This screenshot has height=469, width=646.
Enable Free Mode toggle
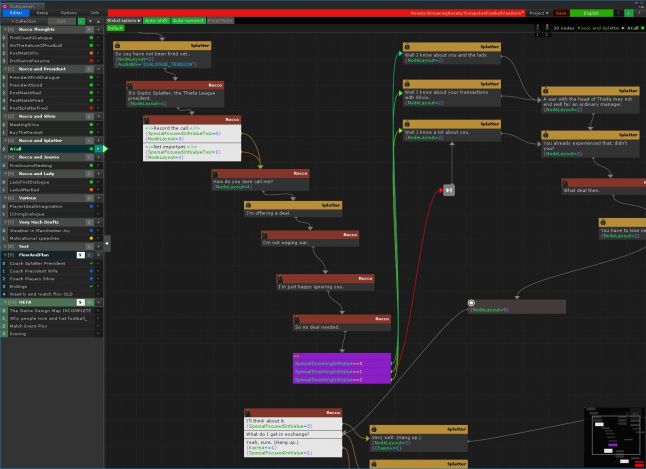(x=220, y=20)
